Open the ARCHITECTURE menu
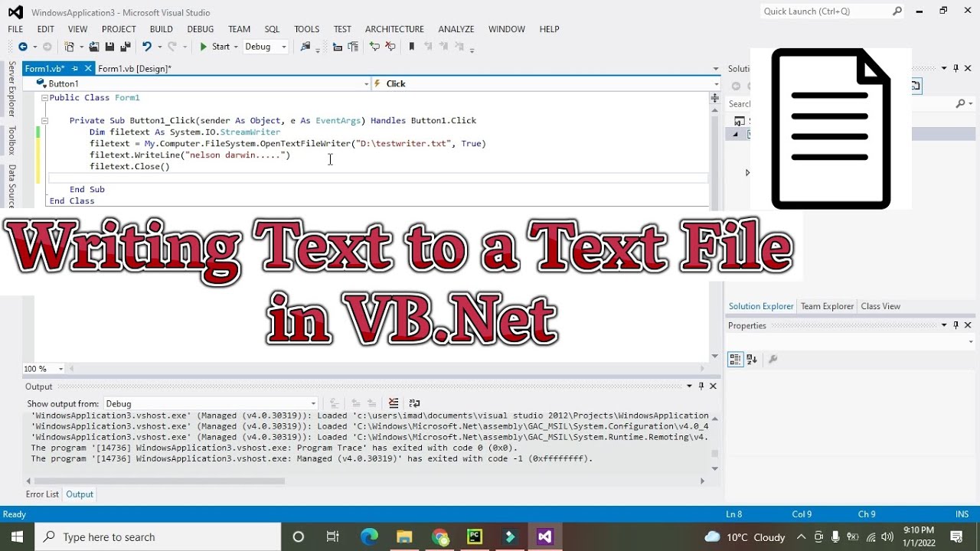The height and width of the screenshot is (551, 980). click(394, 29)
